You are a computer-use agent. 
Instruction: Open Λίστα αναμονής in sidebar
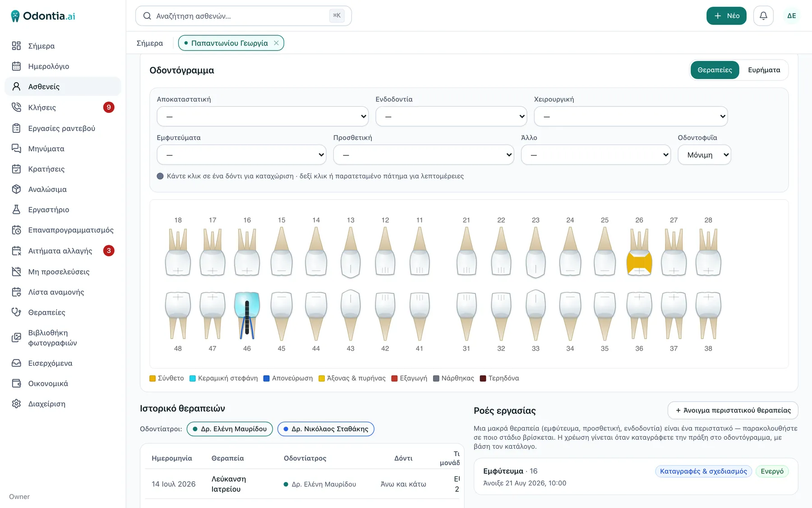click(x=63, y=292)
